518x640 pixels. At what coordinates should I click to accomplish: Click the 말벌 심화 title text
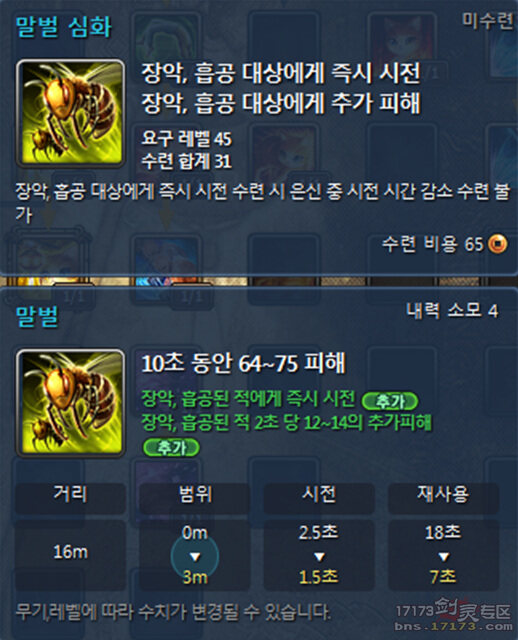tap(64, 28)
